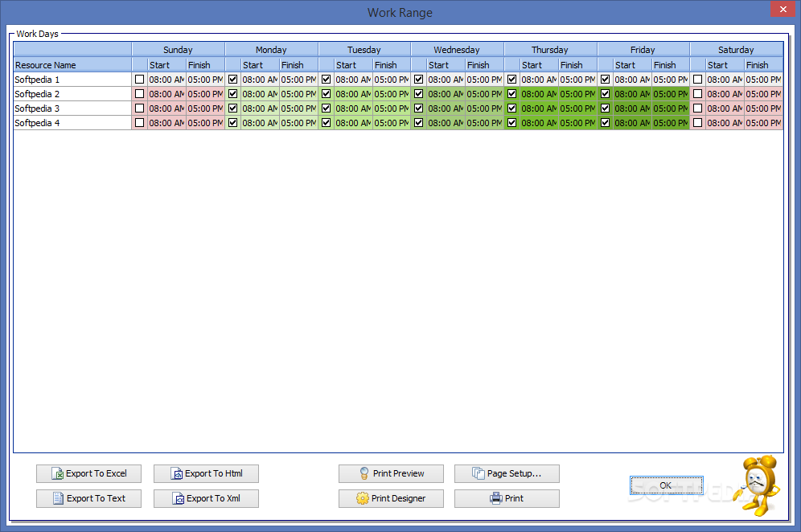Viewport: 801px width, 532px height.
Task: Uncheck Tuesday for Softpedia 1
Action: pyautogui.click(x=326, y=80)
